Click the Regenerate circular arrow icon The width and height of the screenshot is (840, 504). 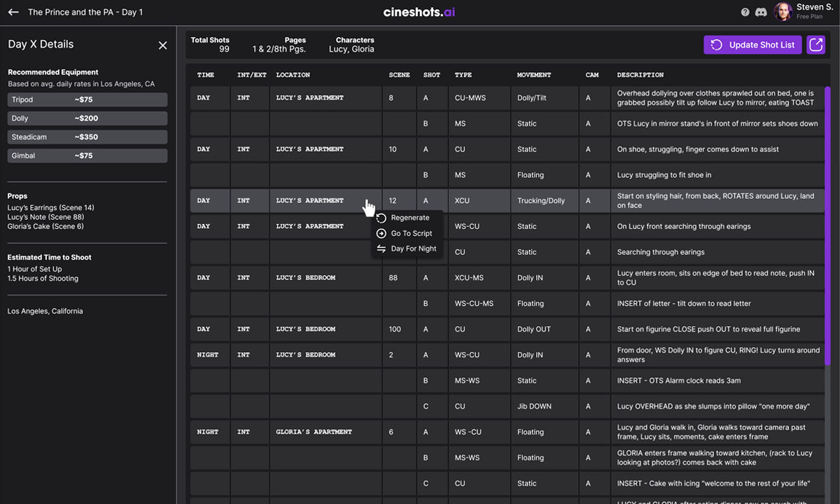coord(381,218)
